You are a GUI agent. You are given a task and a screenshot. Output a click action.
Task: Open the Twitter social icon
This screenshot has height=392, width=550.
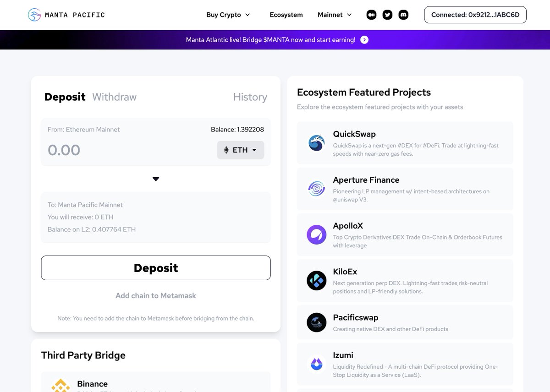click(387, 15)
